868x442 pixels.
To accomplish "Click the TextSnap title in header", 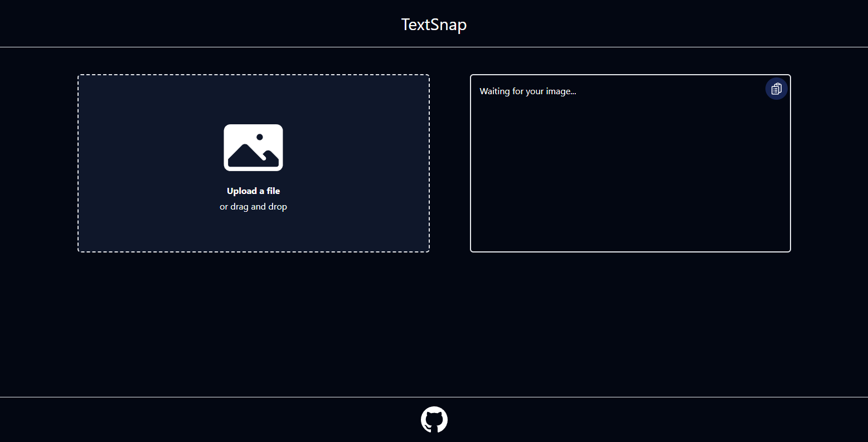I will 434,25.
